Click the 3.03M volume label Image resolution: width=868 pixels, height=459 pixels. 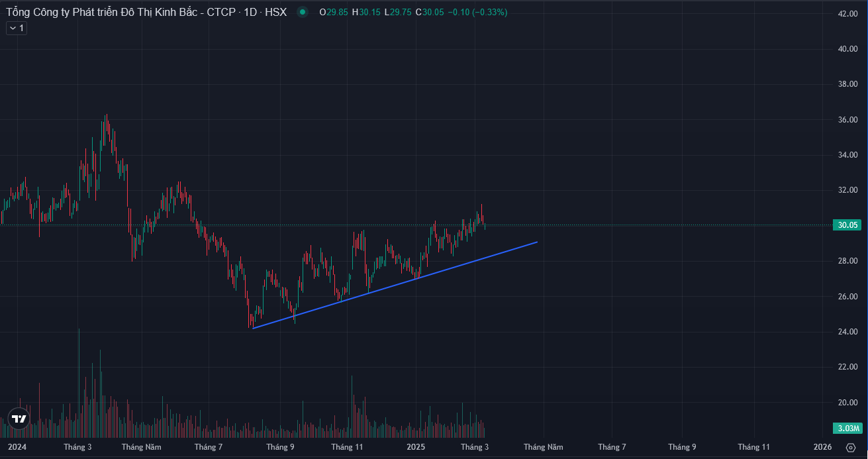848,429
